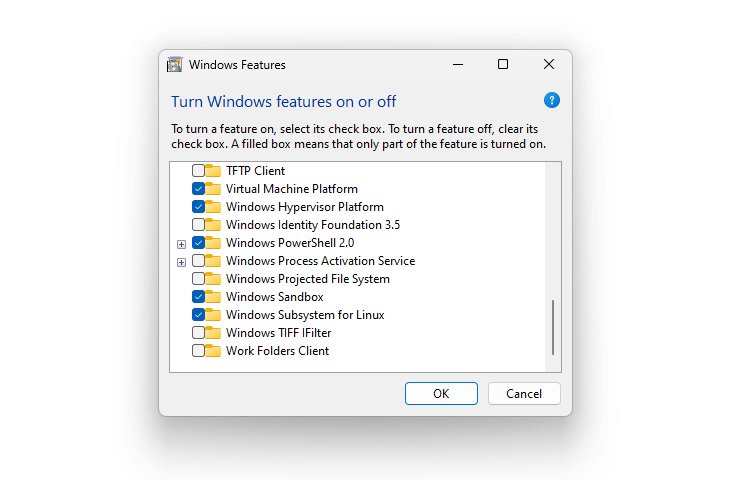Check Windows Identity Foundation 3.5
This screenshot has height=480, width=733.
(x=198, y=225)
